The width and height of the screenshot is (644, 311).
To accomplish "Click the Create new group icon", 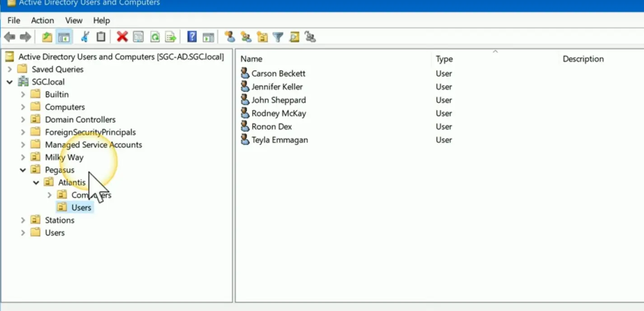I will (x=246, y=37).
